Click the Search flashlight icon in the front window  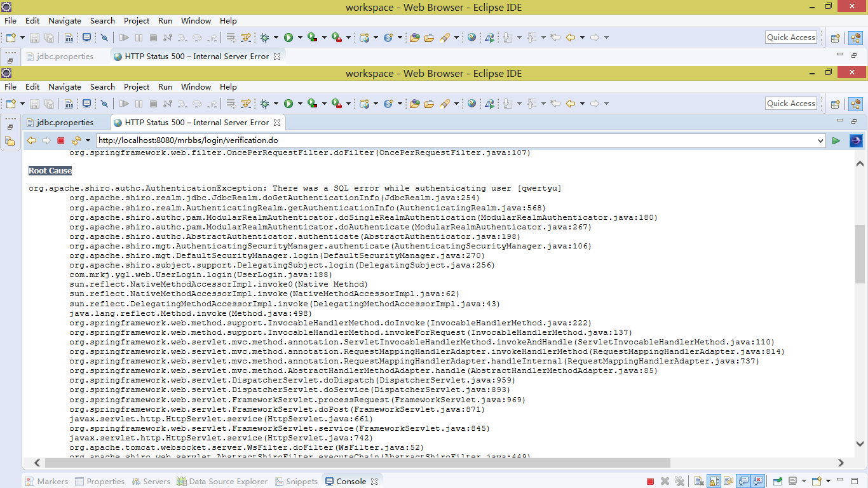(444, 104)
